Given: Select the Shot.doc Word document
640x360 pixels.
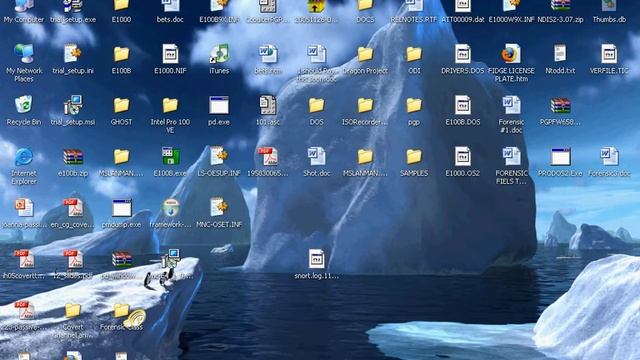Looking at the screenshot, I should click(316, 157).
